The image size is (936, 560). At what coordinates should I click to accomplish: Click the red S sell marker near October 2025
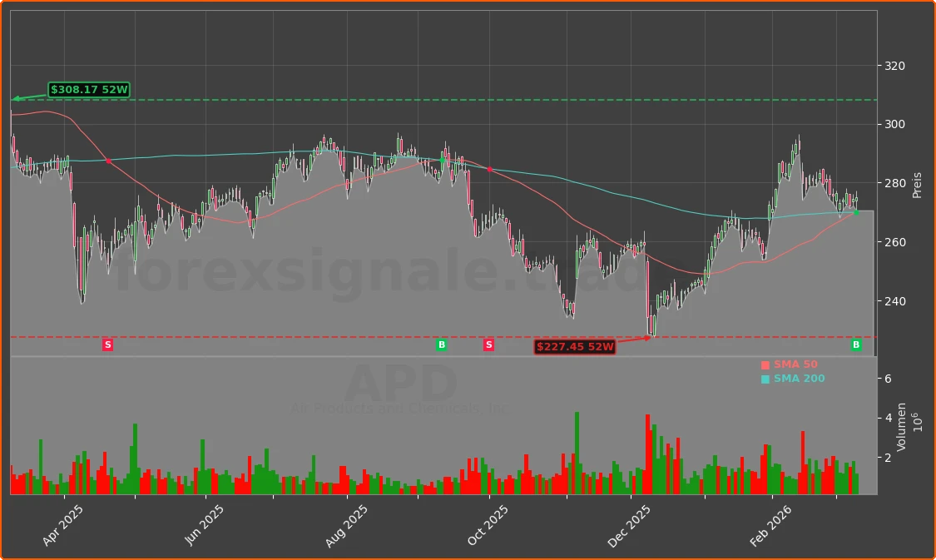coord(488,344)
